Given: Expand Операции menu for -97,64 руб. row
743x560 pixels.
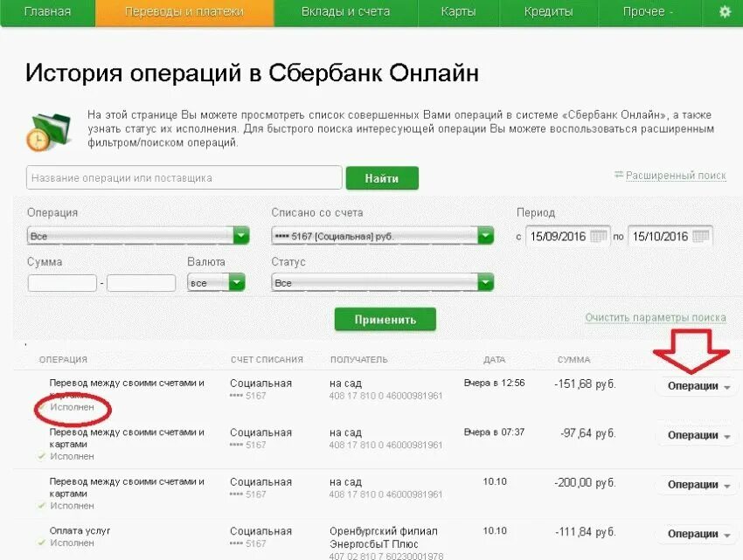Looking at the screenshot, I should click(697, 435).
